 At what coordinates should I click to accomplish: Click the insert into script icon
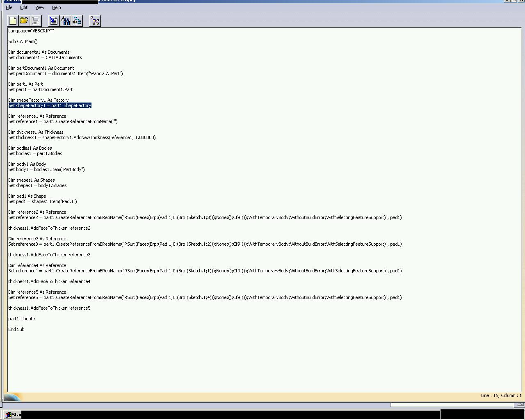pos(54,21)
